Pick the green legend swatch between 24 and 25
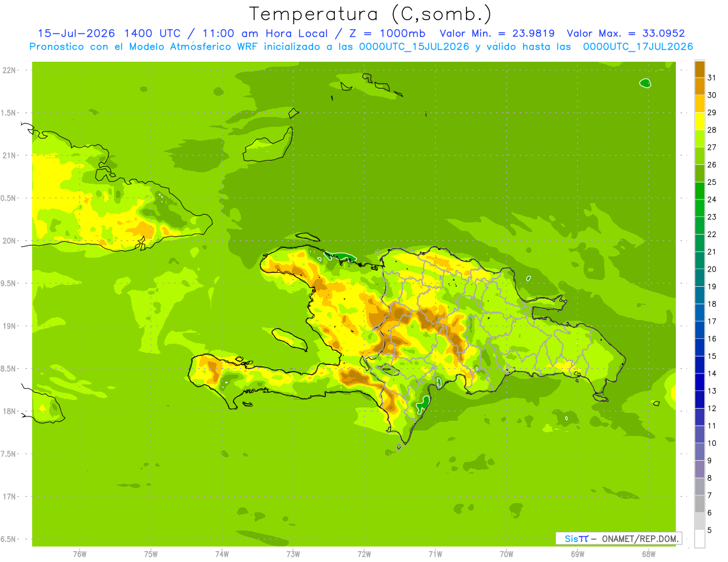The image size is (728, 562). [x=699, y=191]
